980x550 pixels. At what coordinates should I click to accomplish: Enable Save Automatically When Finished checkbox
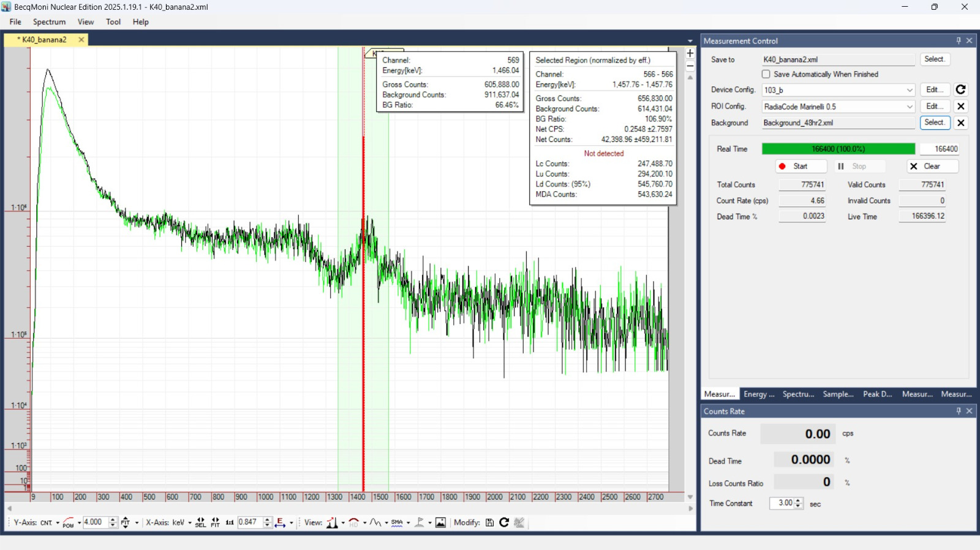[766, 74]
